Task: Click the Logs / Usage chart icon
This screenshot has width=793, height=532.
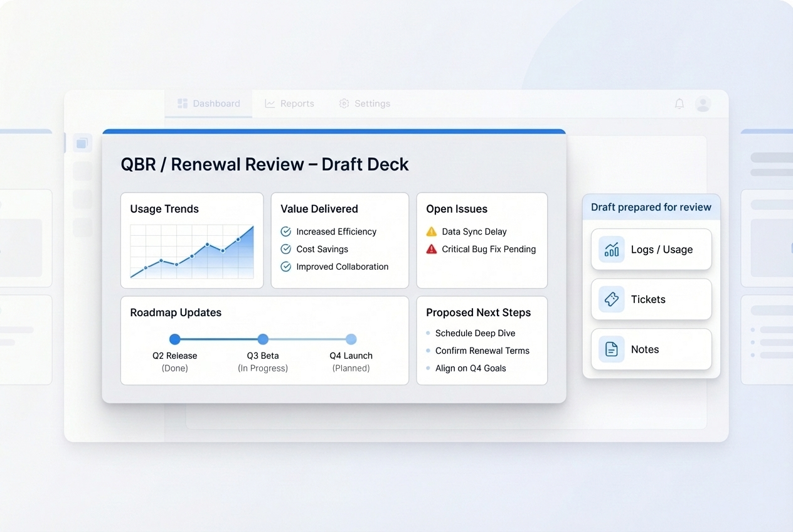Action: (612, 249)
